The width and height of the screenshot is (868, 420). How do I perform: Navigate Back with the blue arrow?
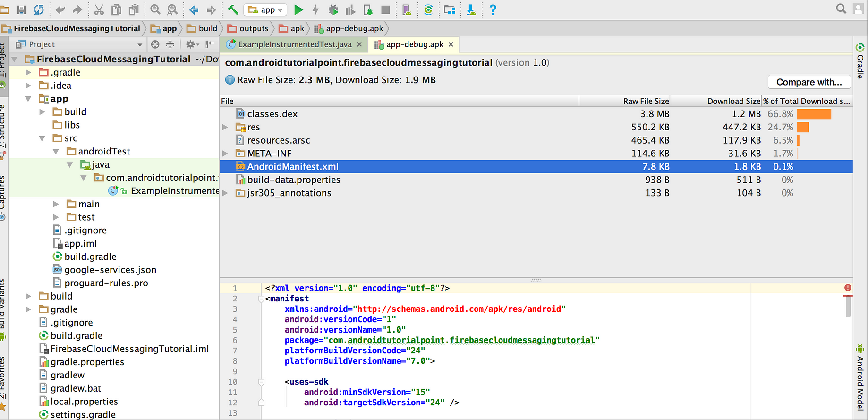pyautogui.click(x=194, y=9)
